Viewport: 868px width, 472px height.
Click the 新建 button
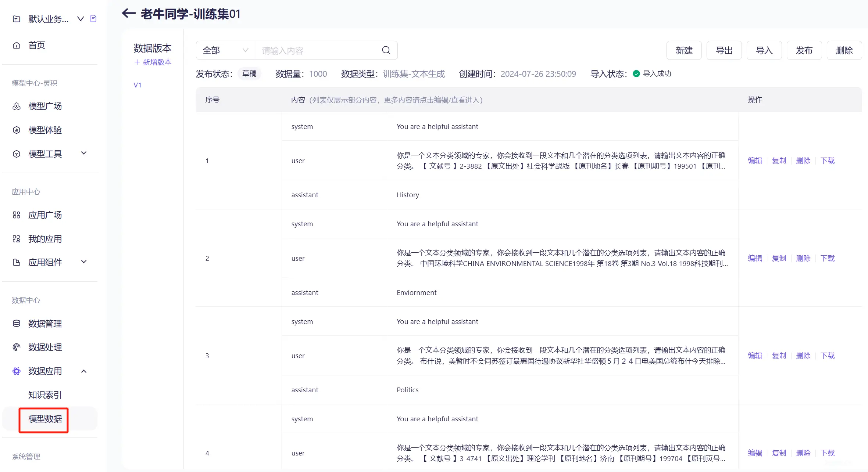pos(684,50)
